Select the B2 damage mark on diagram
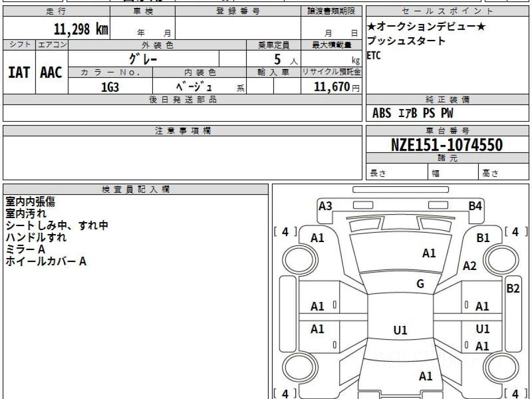 point(513,289)
